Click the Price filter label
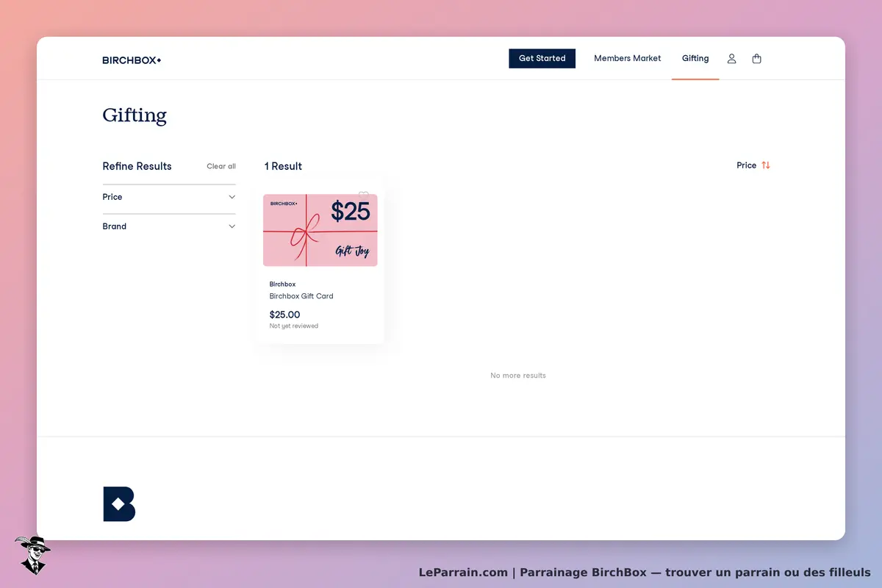Screen dimensions: 882x588 [112, 197]
